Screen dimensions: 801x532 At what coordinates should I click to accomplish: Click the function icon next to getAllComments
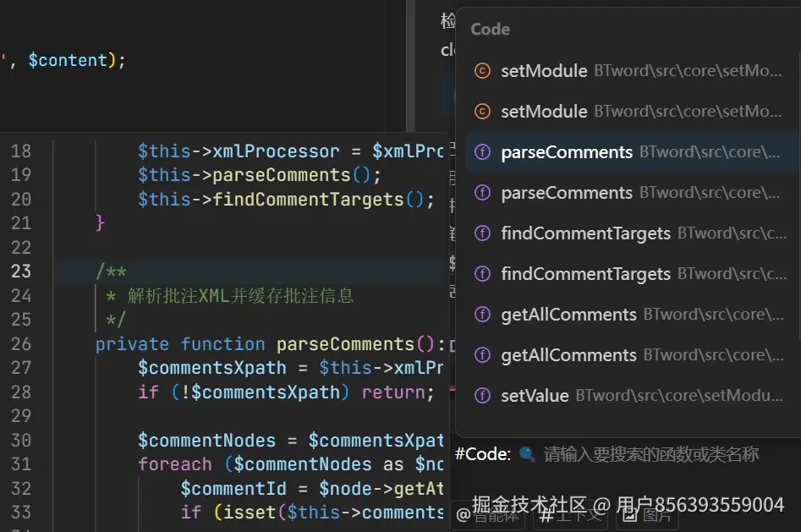click(482, 315)
